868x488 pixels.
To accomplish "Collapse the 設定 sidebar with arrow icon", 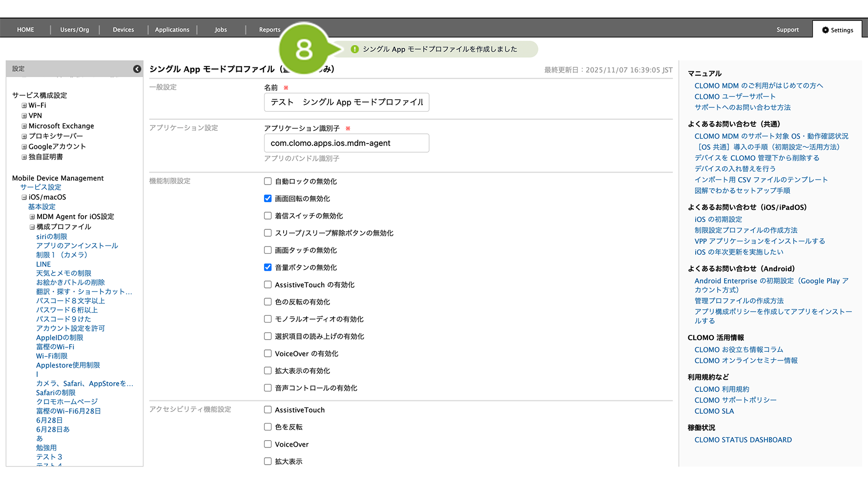I will click(137, 69).
